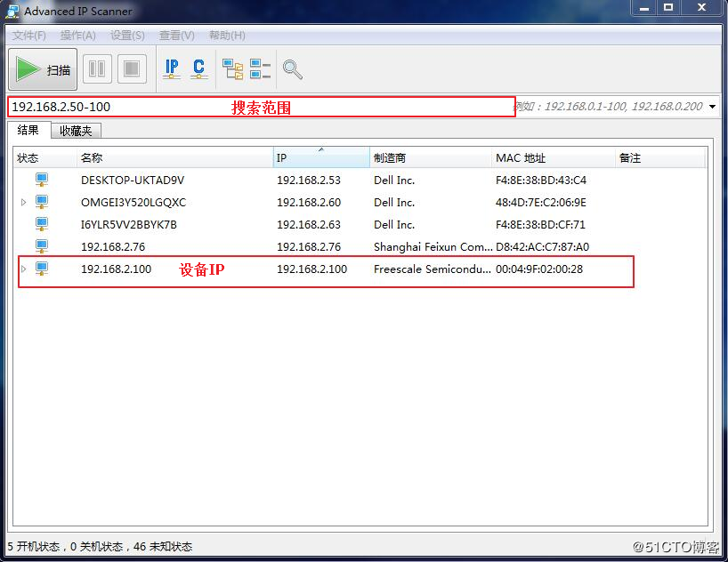Close the Advanced IP Scanner window
Image resolution: width=728 pixels, height=562 pixels.
pyautogui.click(x=702, y=8)
